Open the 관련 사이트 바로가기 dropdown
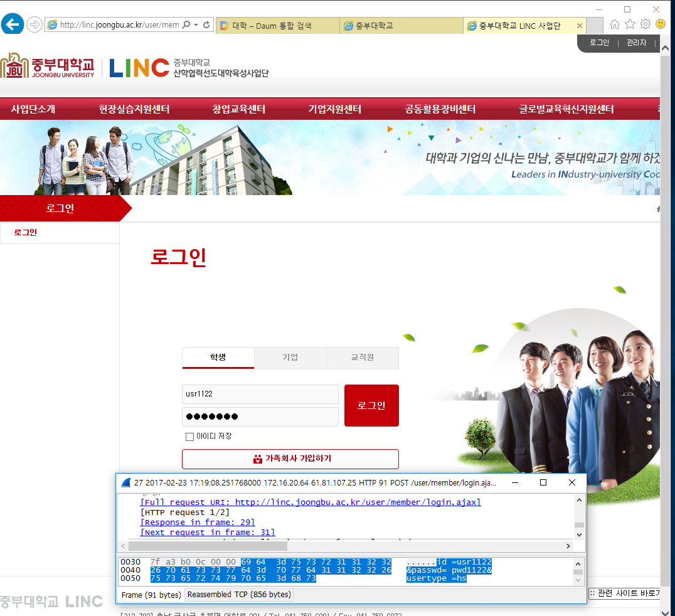The image size is (675, 616). [624, 593]
